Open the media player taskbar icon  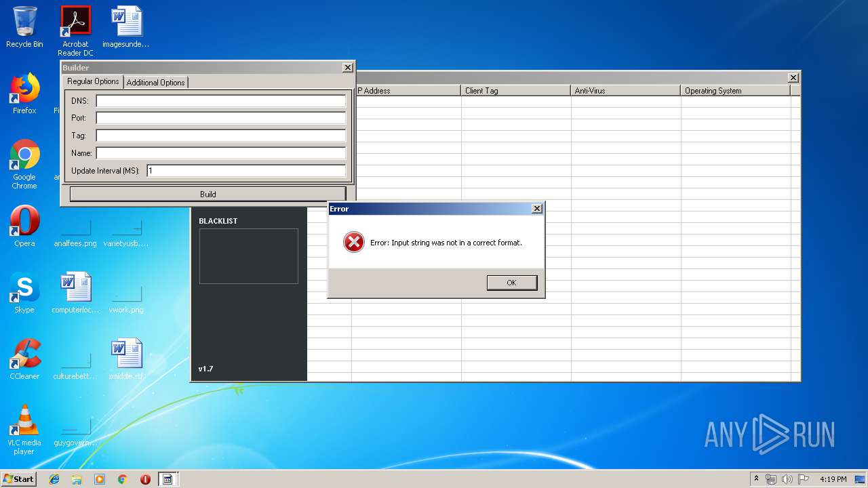tap(100, 479)
